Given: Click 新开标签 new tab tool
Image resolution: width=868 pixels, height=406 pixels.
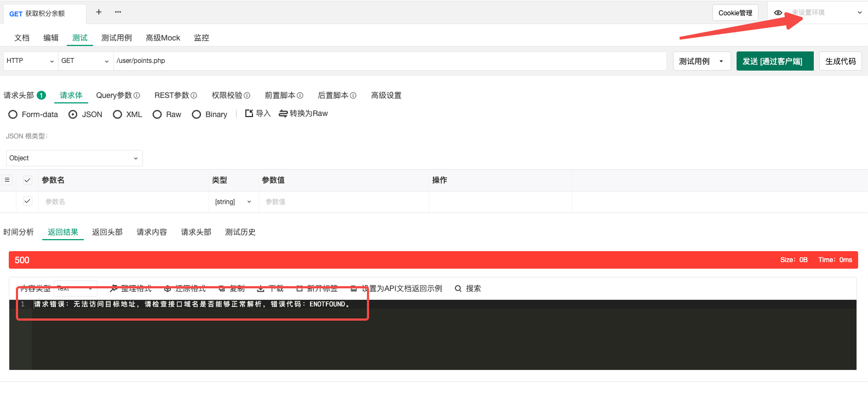Looking at the screenshot, I should point(317,288).
